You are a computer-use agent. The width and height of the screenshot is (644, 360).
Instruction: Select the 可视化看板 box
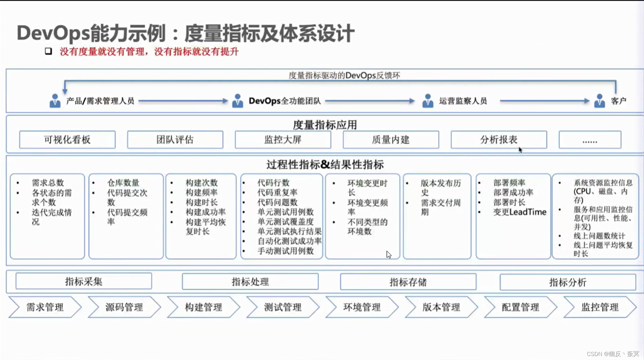coord(67,140)
